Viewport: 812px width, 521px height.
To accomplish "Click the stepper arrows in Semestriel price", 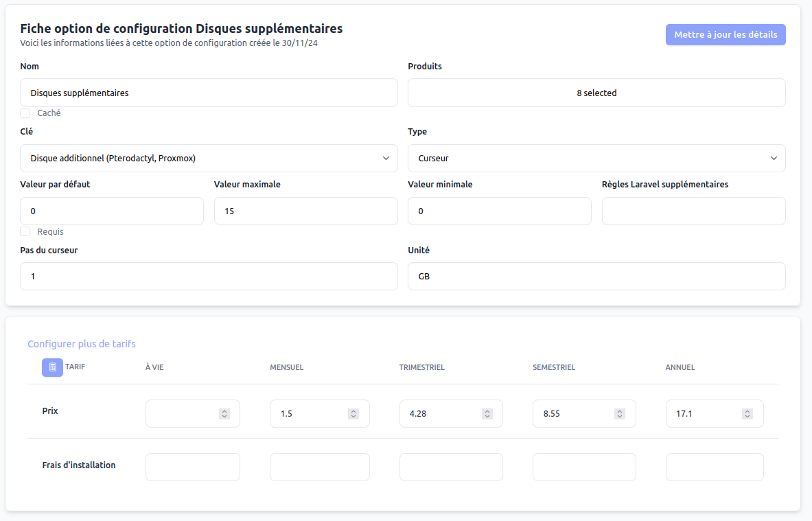I will point(619,414).
